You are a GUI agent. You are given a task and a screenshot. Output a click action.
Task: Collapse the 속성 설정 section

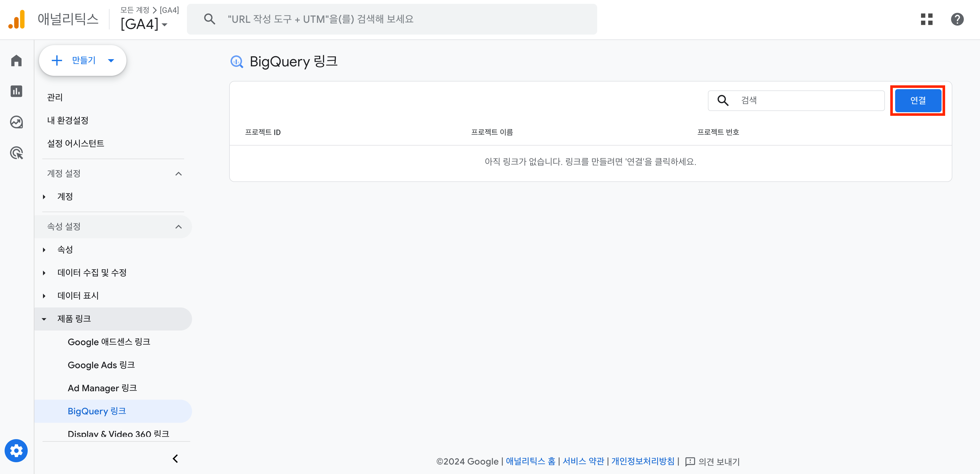(178, 226)
